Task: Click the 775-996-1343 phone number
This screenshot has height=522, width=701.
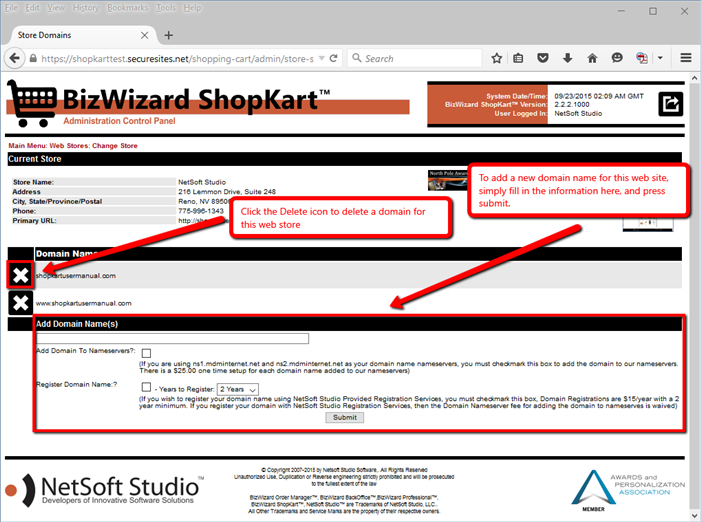Action: coord(201,210)
